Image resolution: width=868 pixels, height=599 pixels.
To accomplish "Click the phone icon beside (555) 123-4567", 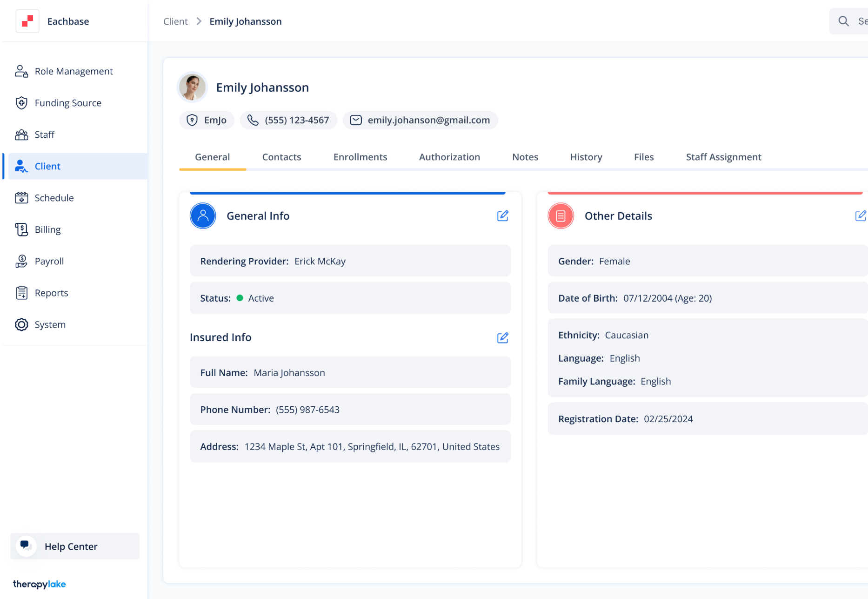I will (x=253, y=121).
